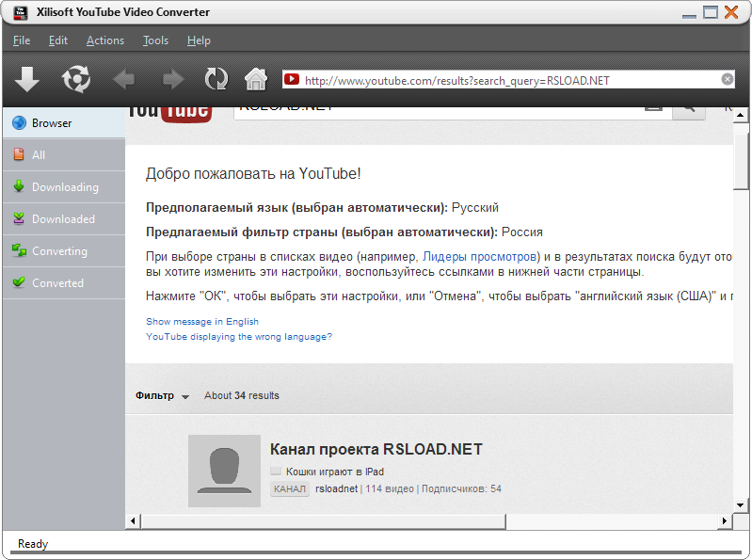Go to the home page icon
The image size is (752, 560).
click(x=255, y=79)
